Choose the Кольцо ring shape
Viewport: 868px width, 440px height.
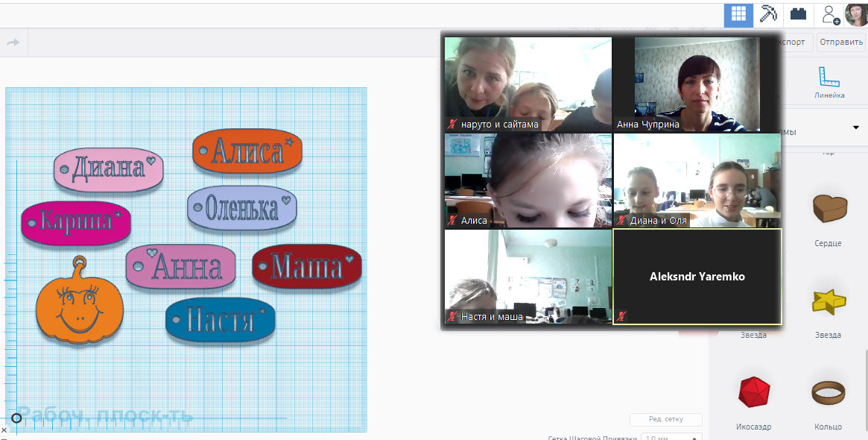[x=828, y=392]
